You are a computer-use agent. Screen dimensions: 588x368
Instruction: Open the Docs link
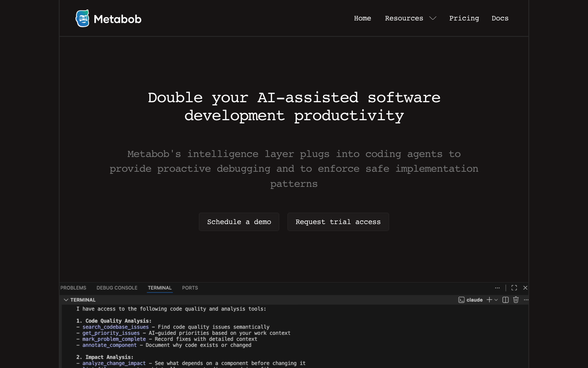click(x=500, y=18)
